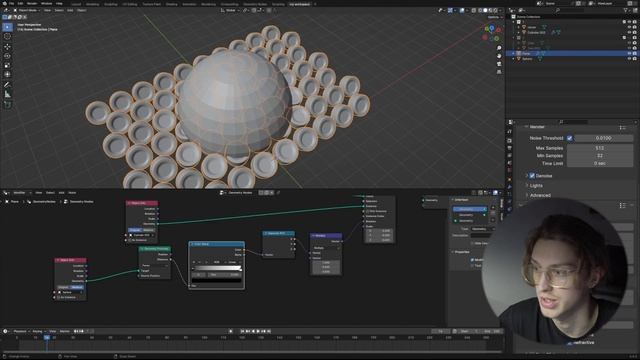The height and width of the screenshot is (360, 640).
Task: Open the Faces dropdown on Geometry Proximity node
Action: click(x=155, y=266)
